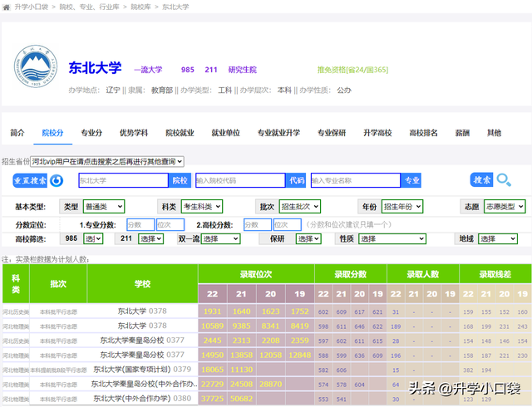The image size is (532, 407).
Task: Click the magnifying glass search icon
Action: [x=504, y=179]
